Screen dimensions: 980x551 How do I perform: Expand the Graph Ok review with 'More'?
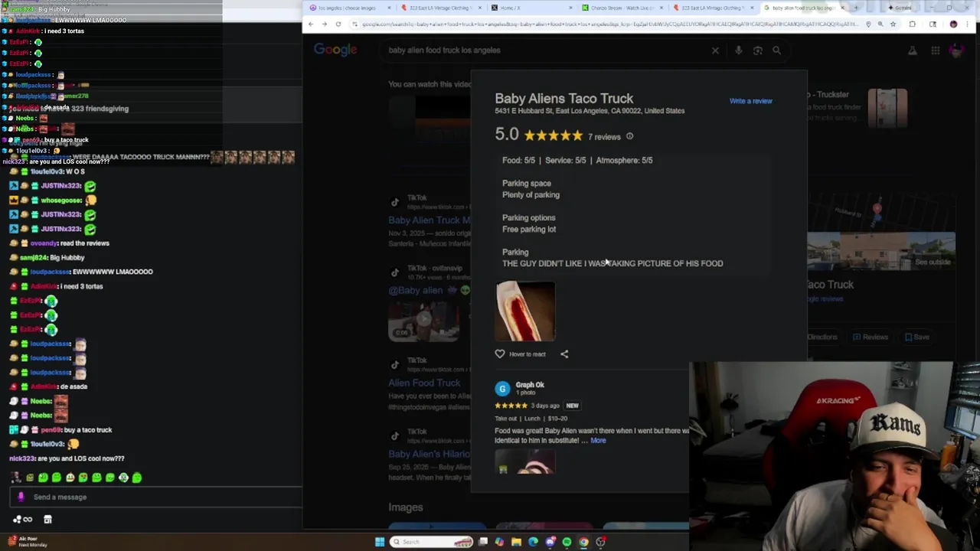pyautogui.click(x=598, y=441)
